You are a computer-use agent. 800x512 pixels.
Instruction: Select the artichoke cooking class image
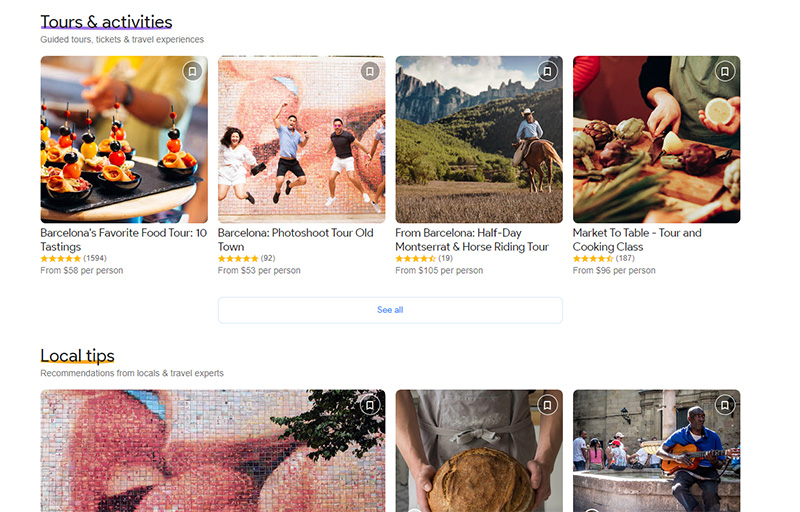click(657, 139)
